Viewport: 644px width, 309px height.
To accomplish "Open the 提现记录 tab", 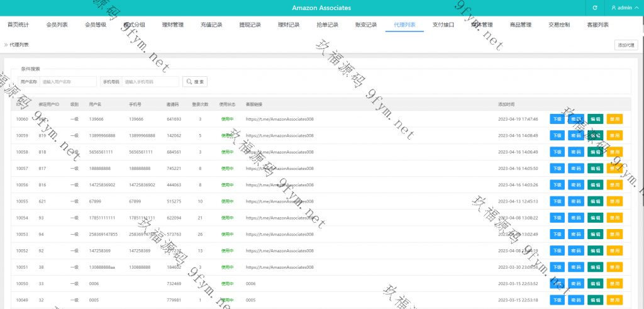I will (250, 25).
